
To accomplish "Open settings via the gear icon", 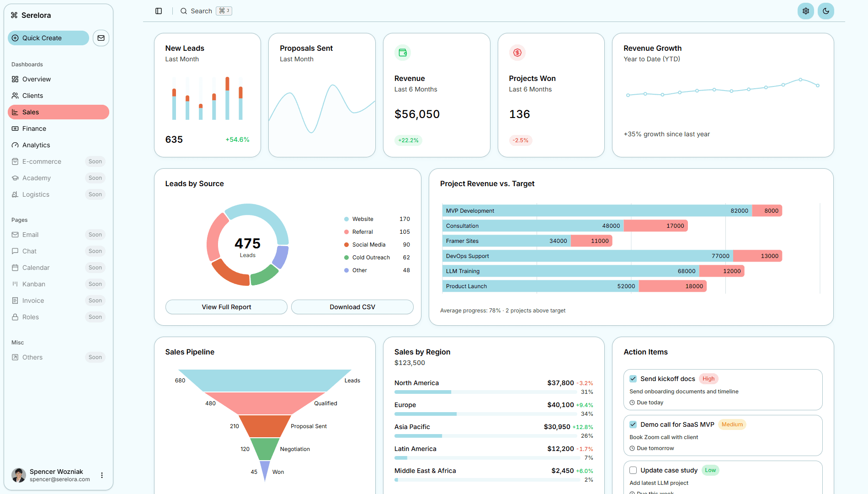I will click(x=805, y=11).
